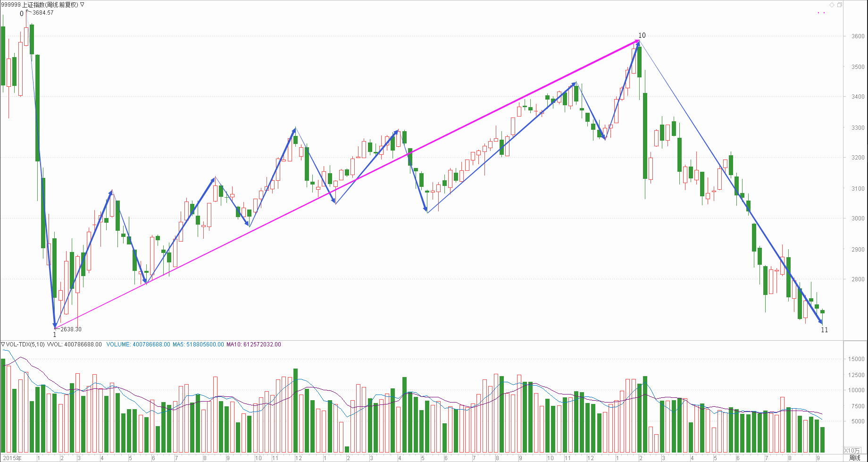Click the magenta dots below the top-right icons

click(x=821, y=13)
